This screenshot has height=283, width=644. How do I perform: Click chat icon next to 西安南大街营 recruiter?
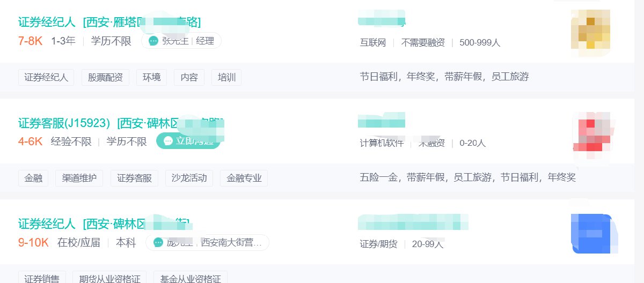(158, 243)
